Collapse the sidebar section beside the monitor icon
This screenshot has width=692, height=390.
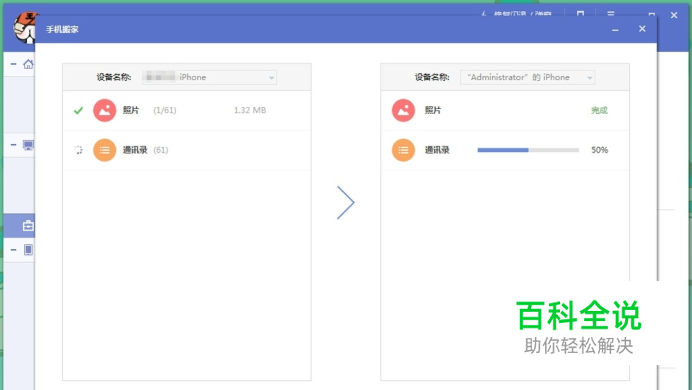[x=14, y=145]
